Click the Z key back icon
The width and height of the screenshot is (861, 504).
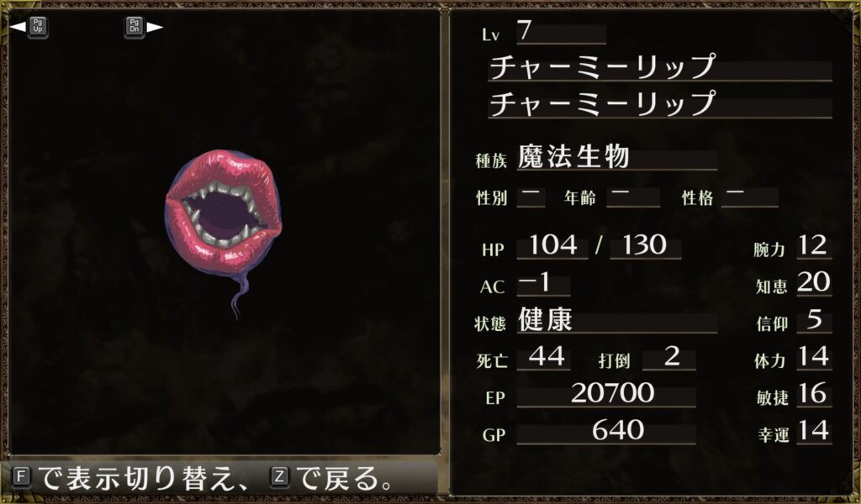coord(279,476)
